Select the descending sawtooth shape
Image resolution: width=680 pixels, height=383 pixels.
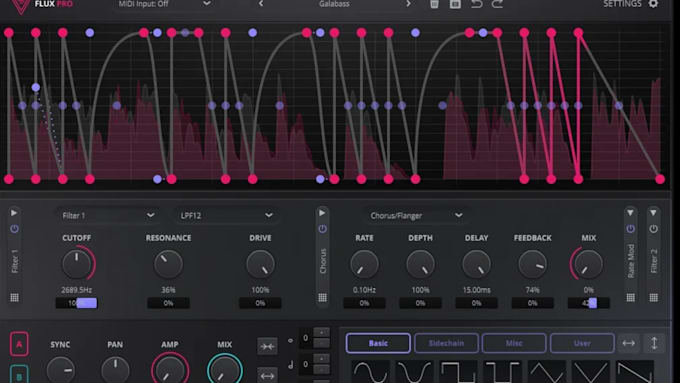coord(635,372)
